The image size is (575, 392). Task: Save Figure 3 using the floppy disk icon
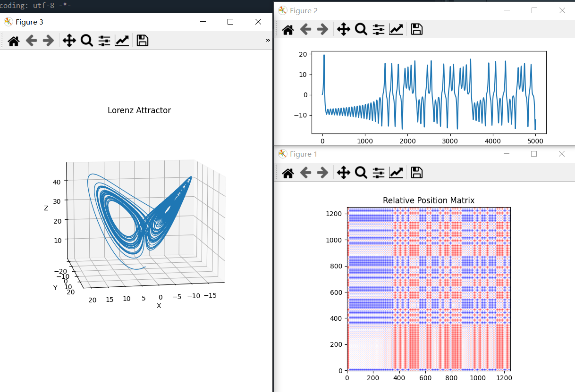(x=143, y=41)
